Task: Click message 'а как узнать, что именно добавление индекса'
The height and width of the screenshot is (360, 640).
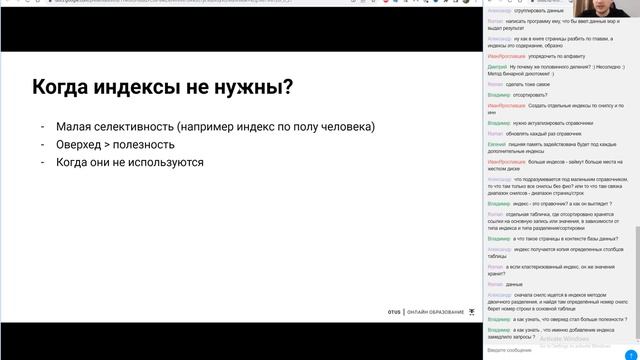Action: (x=551, y=333)
